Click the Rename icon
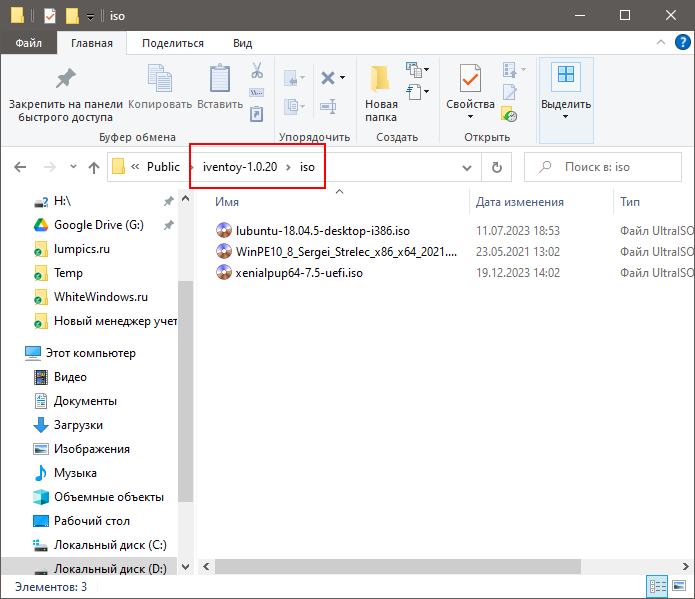 pos(328,106)
